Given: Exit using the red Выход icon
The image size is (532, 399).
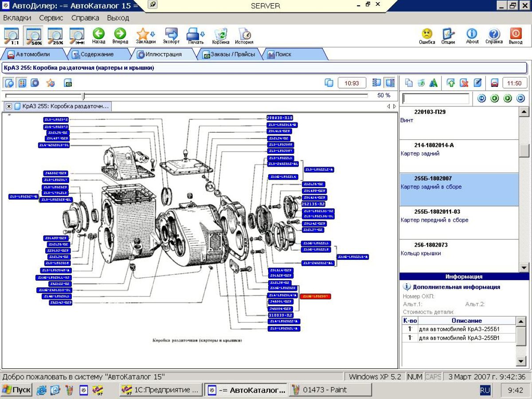Looking at the screenshot, I should pyautogui.click(x=516, y=36).
